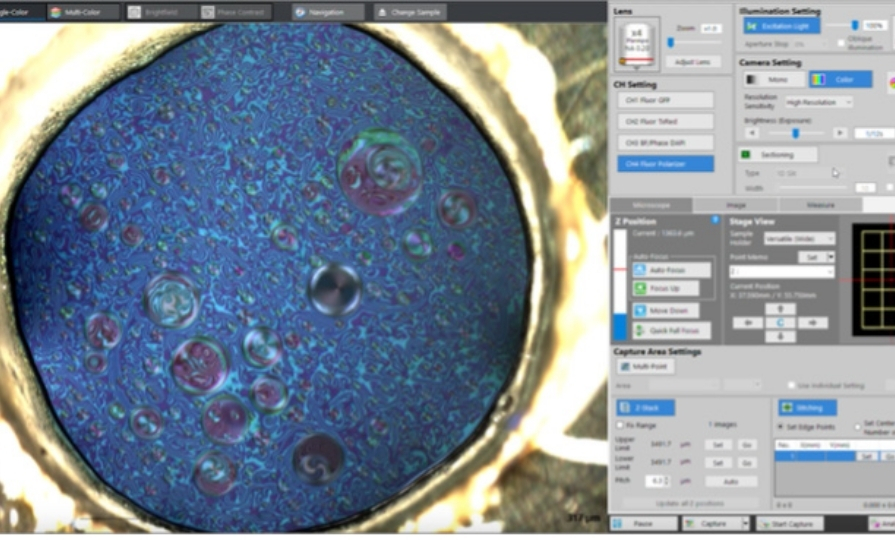Screen dimensions: 895x540
Task: Open Resolution Sensitivity dropdown
Action: (819, 102)
